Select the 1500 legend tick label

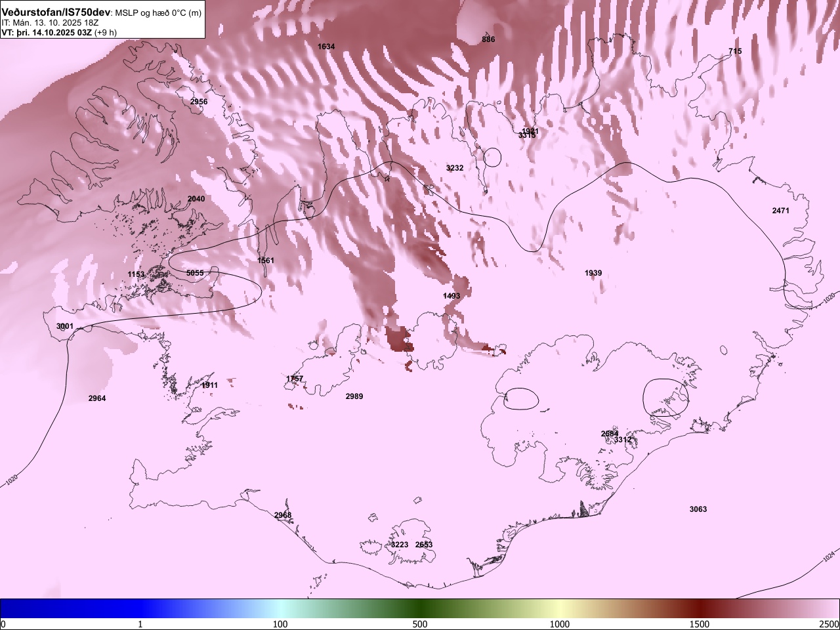coord(700,624)
